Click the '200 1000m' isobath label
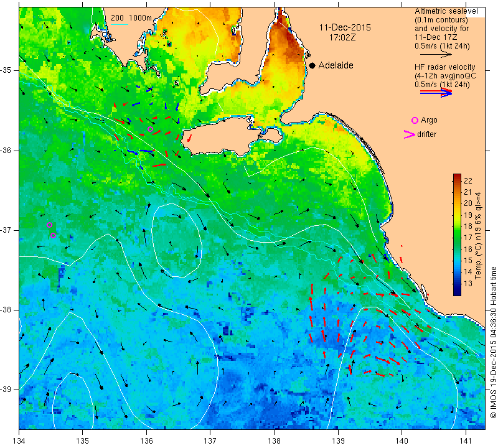Image resolution: width=498 pixels, height=448 pixels. tap(131, 18)
